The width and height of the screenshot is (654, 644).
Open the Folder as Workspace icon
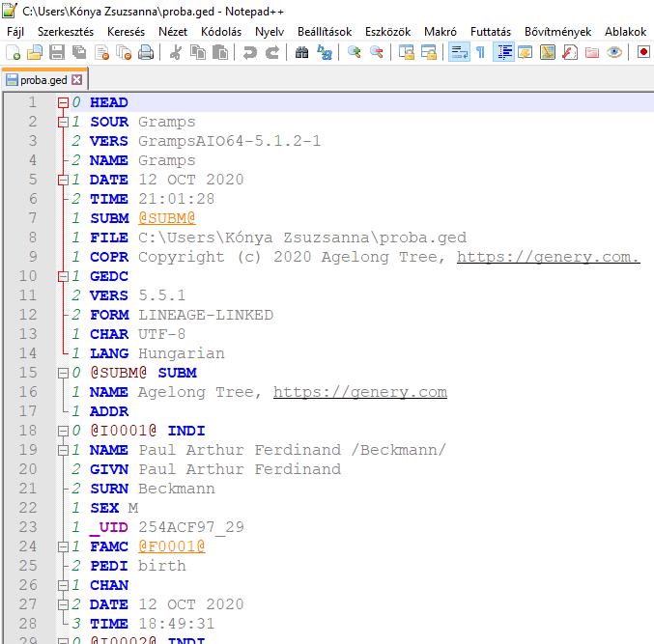click(592, 53)
